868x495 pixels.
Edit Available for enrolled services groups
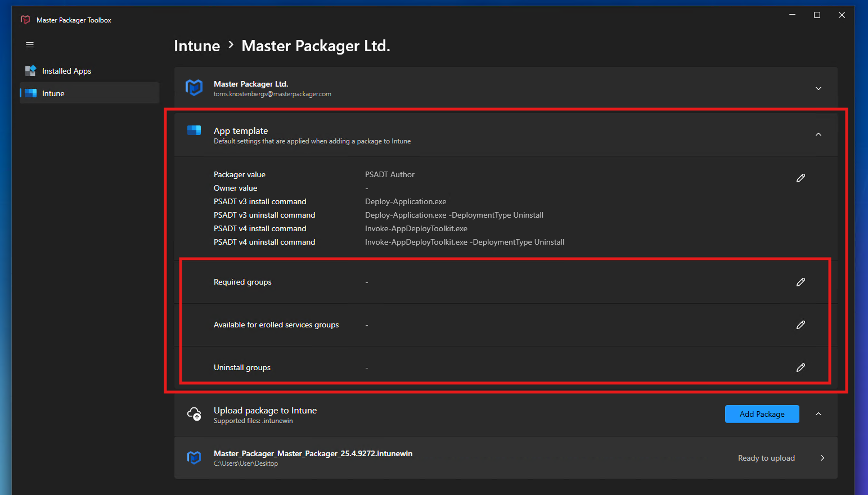click(800, 325)
